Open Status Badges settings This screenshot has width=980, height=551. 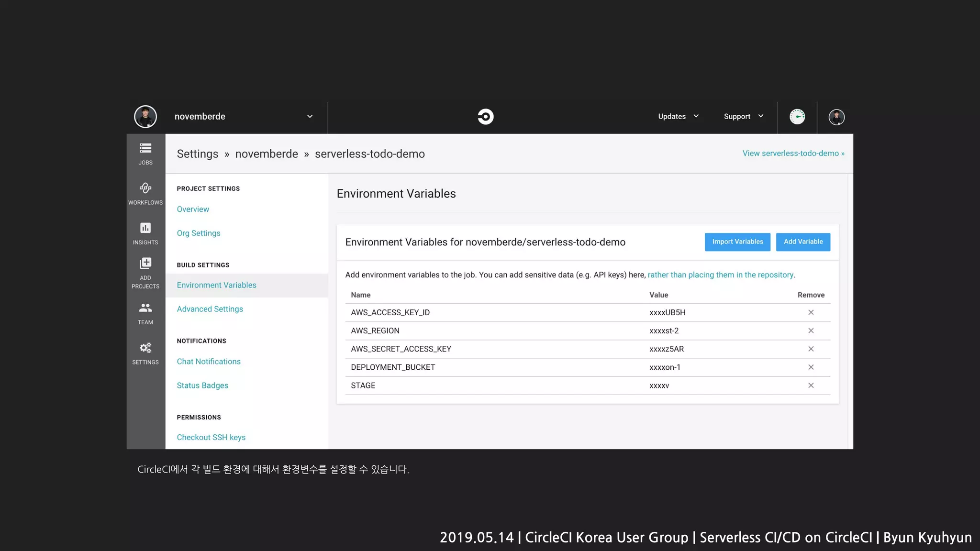[202, 386]
